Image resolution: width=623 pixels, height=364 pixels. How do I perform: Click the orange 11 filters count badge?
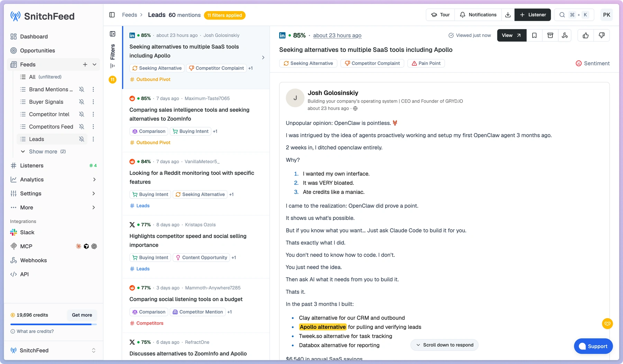pos(112,80)
